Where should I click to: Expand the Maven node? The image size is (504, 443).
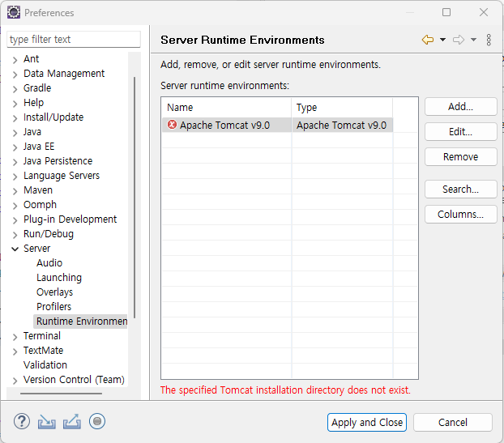click(15, 191)
